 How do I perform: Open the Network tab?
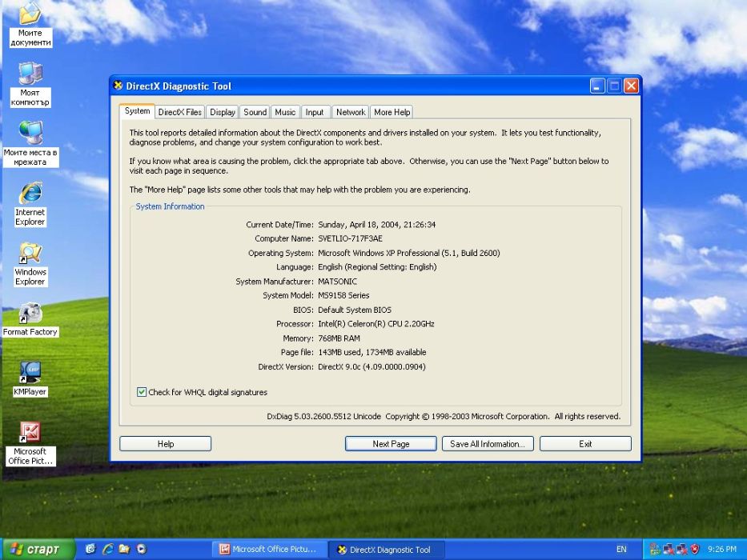tap(351, 112)
